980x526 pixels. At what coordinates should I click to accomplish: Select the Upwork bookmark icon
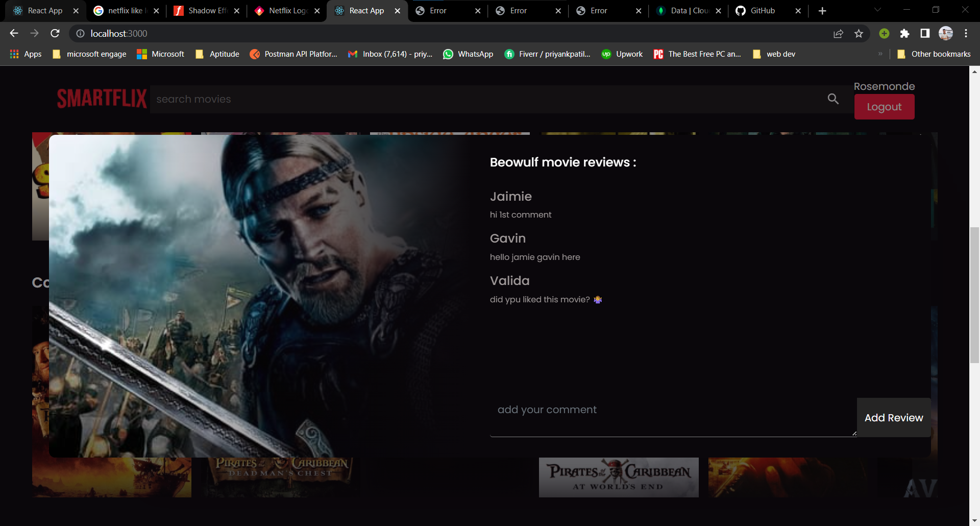coord(606,54)
